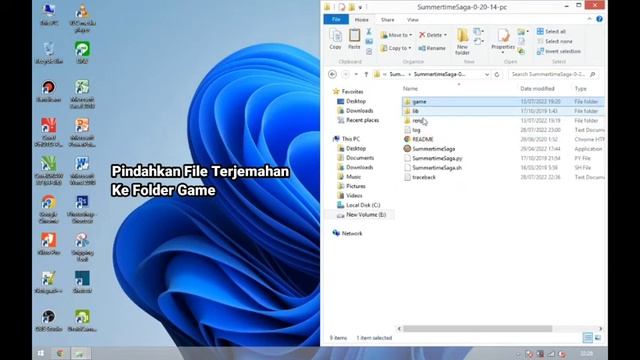This screenshot has height=360, width=640.
Task: Switch to the Home ribbon tab
Action: pos(361,20)
